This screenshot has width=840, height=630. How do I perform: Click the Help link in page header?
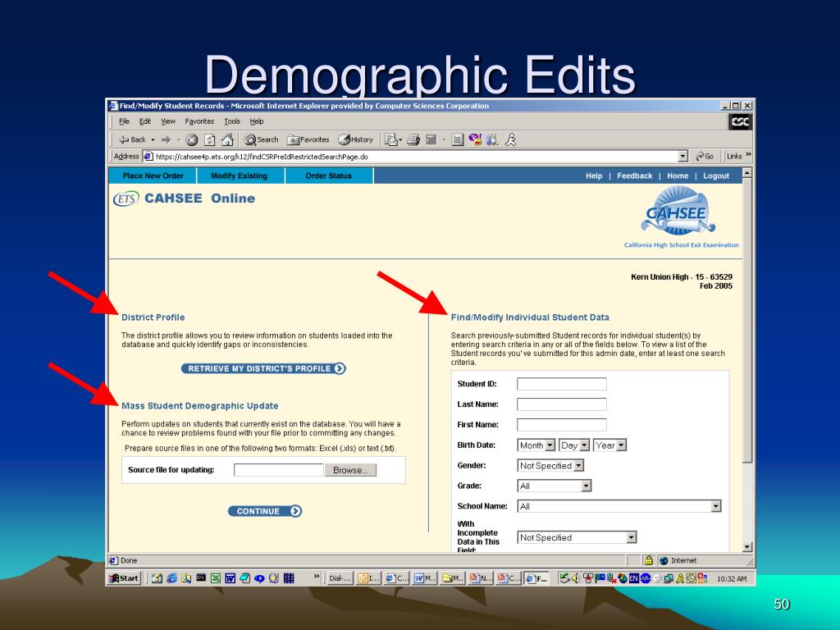tap(594, 176)
